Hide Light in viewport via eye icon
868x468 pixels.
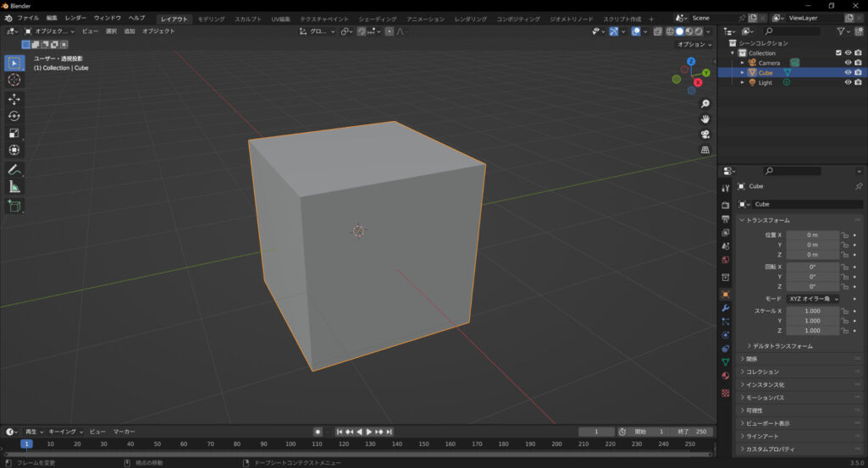coord(848,82)
